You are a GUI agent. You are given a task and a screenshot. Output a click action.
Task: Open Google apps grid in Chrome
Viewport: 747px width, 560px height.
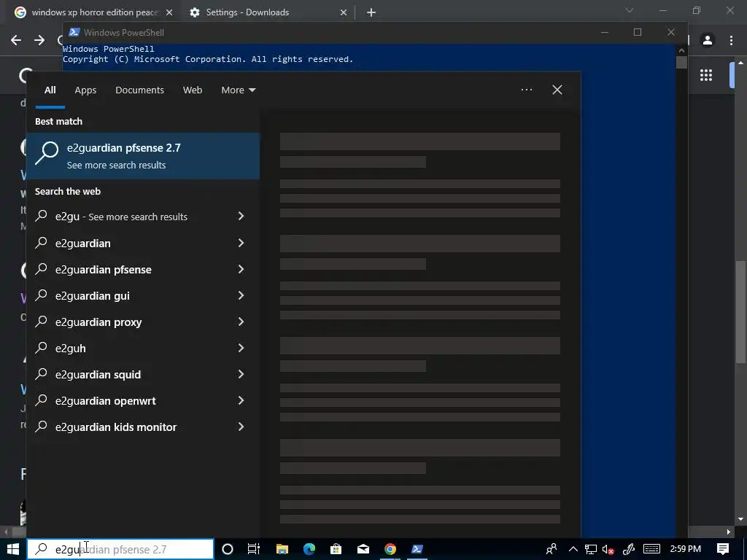(706, 75)
